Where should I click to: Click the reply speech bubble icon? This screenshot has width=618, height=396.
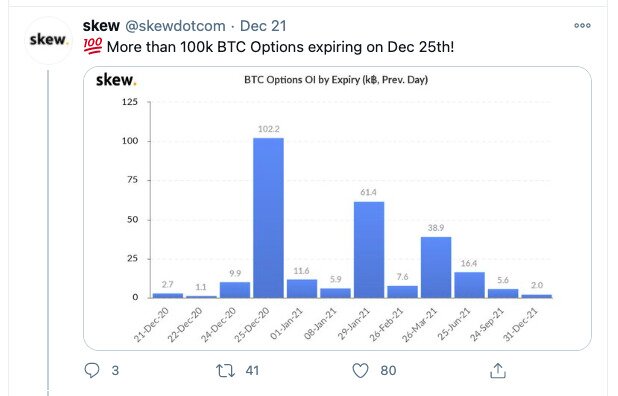[x=92, y=370]
